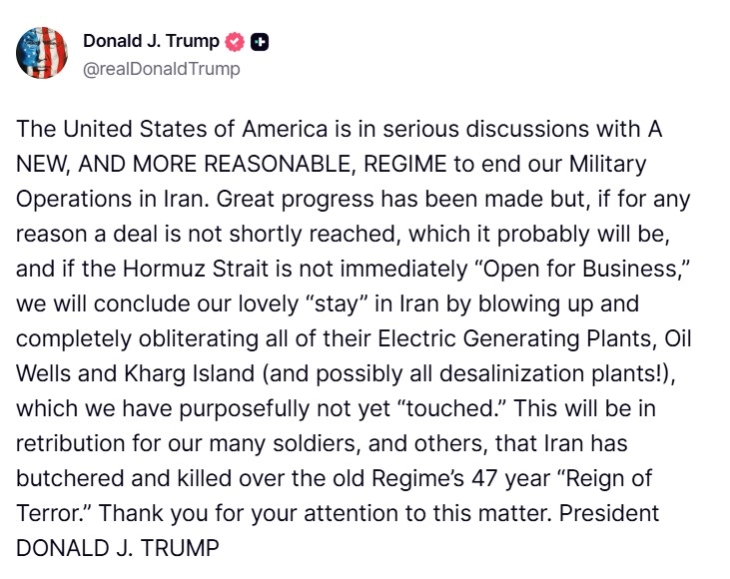Open the @realDonaldTrump handle link
This screenshot has width=730, height=579.
(161, 69)
